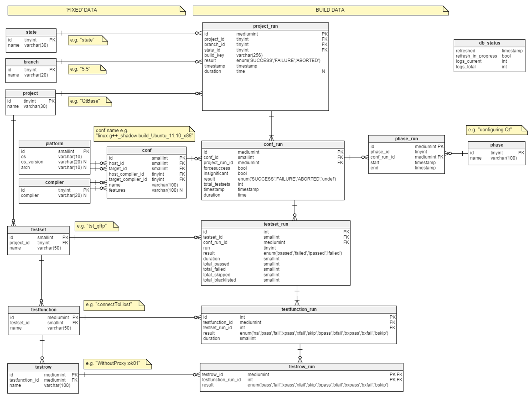Click the db_status table title

[489, 43]
